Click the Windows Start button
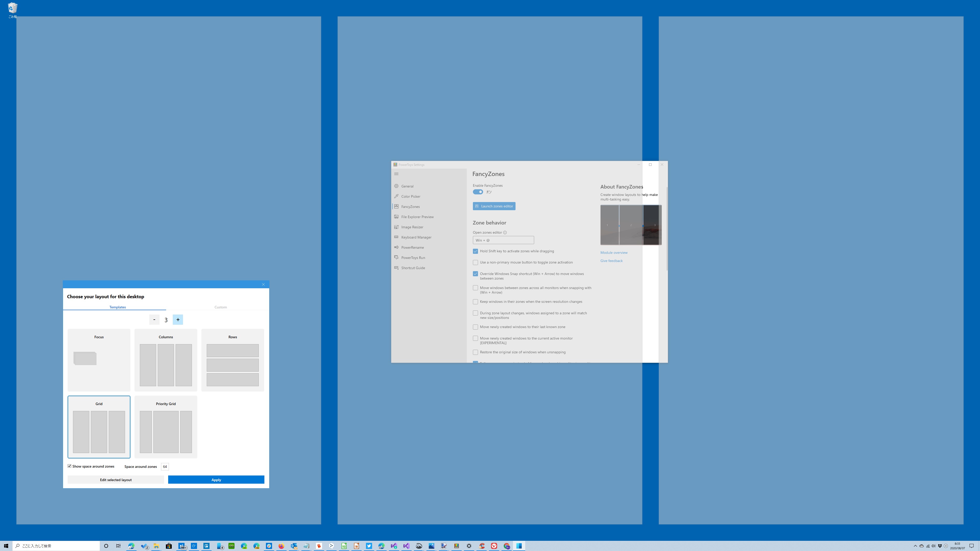 (x=6, y=546)
